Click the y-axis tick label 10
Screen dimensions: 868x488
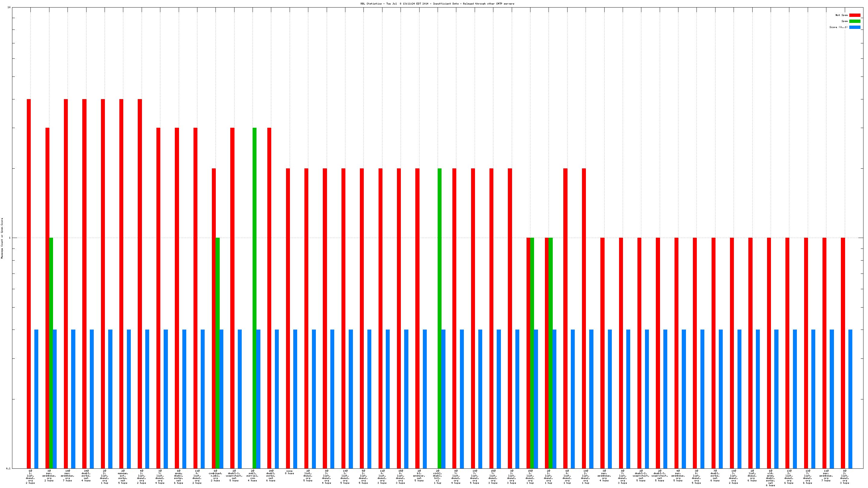click(x=9, y=7)
